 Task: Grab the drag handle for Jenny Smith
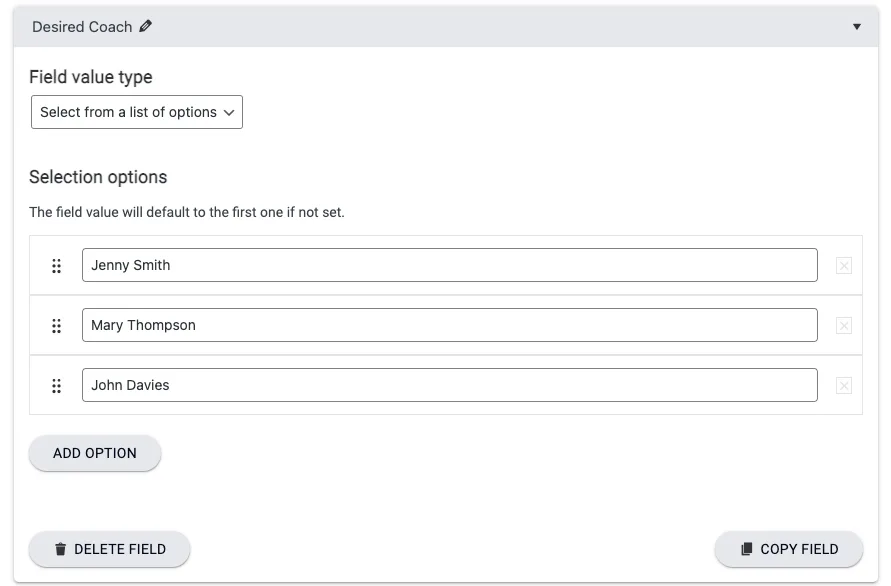coord(56,266)
